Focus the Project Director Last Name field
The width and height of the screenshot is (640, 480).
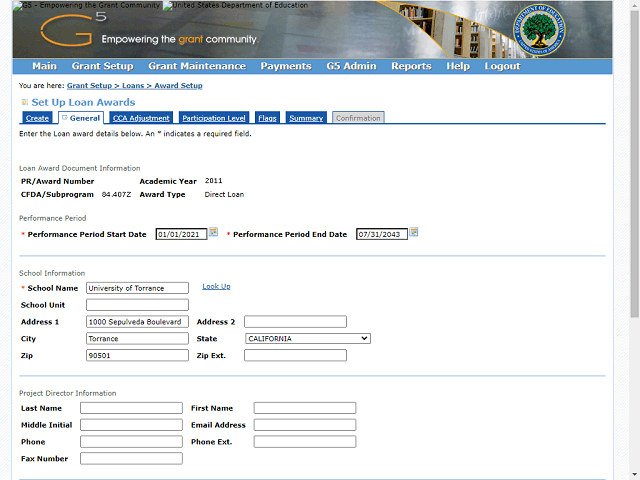click(x=131, y=408)
